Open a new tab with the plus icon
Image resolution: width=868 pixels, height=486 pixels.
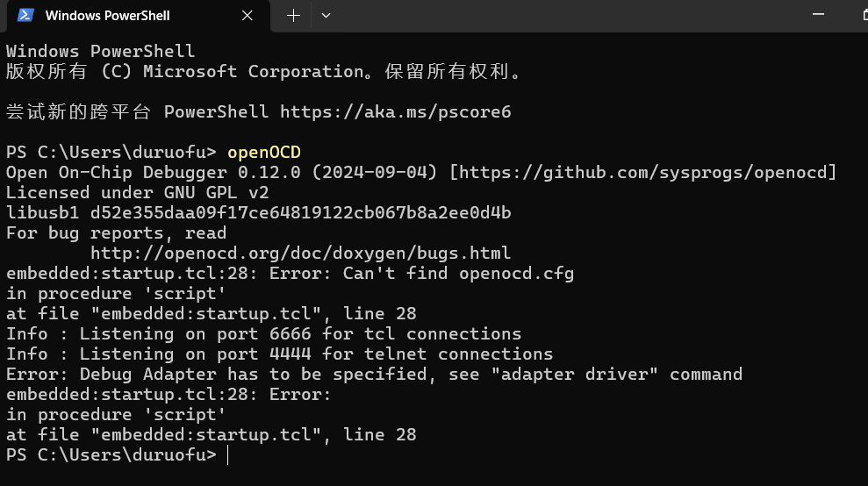coord(293,16)
